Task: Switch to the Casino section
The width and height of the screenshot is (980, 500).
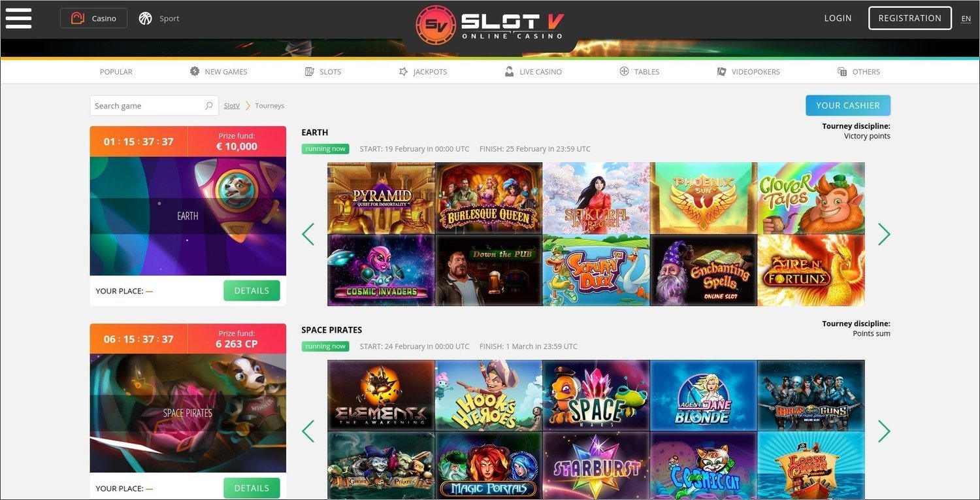Action: pyautogui.click(x=93, y=18)
